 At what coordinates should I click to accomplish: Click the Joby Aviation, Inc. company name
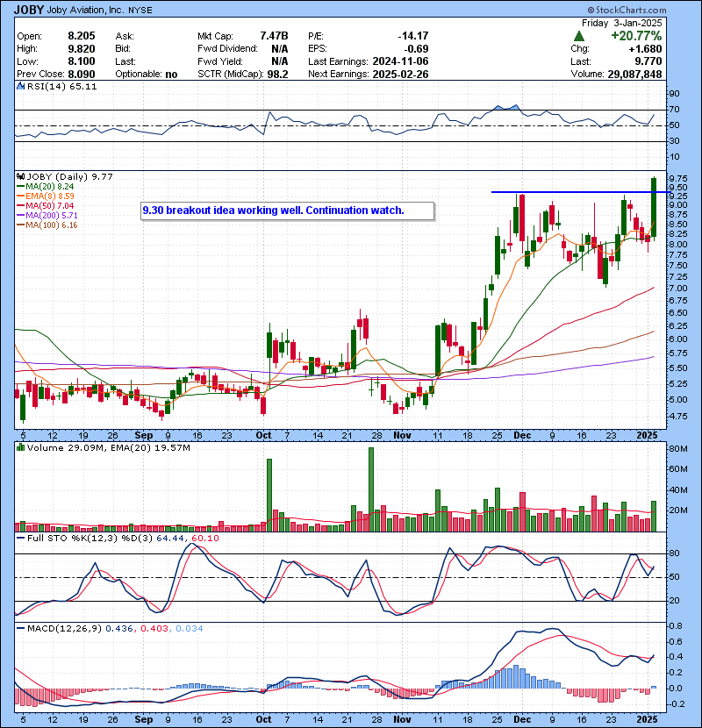86,11
